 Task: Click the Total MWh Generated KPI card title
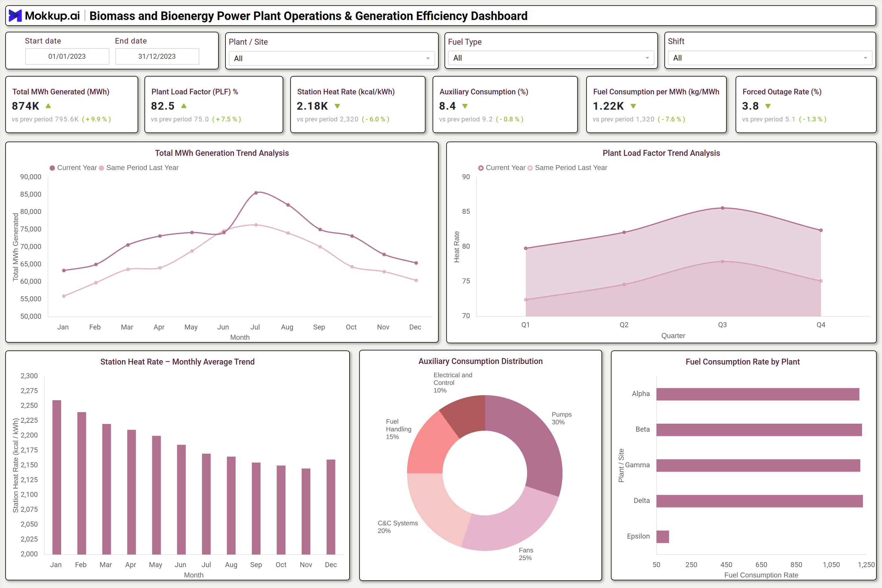point(61,92)
